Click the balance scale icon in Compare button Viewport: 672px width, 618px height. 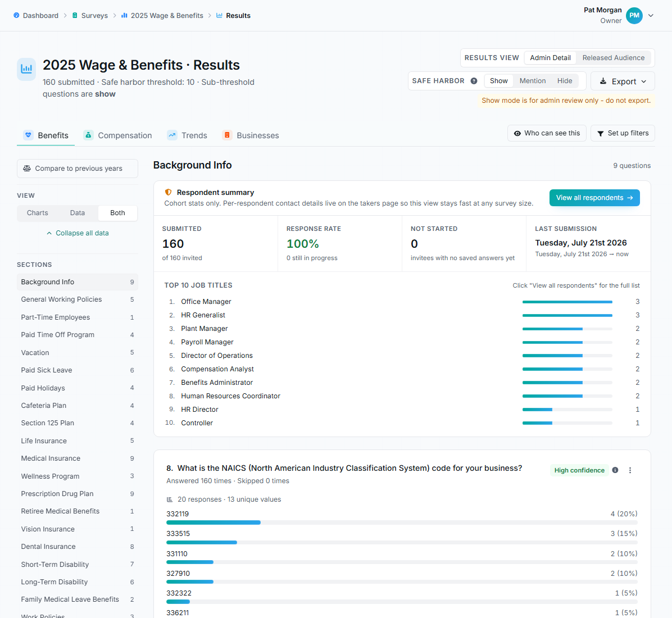pyautogui.click(x=27, y=169)
